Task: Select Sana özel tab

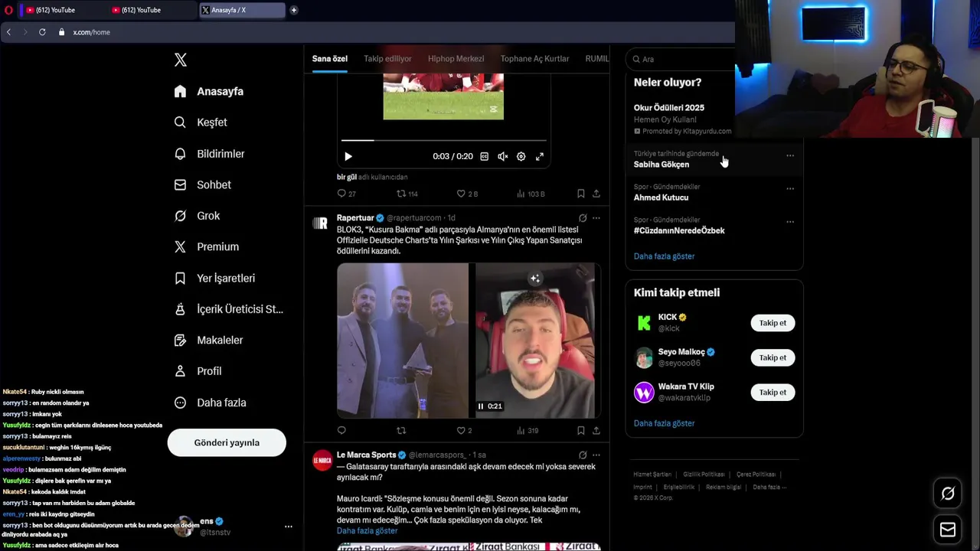Action: tap(330, 59)
